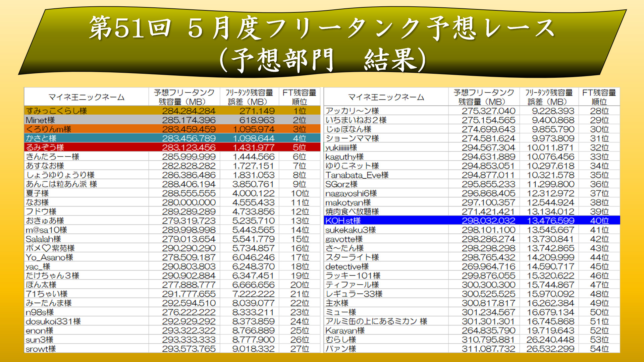Click the left マイネ王ニックネーム column header

pyautogui.click(x=86, y=97)
